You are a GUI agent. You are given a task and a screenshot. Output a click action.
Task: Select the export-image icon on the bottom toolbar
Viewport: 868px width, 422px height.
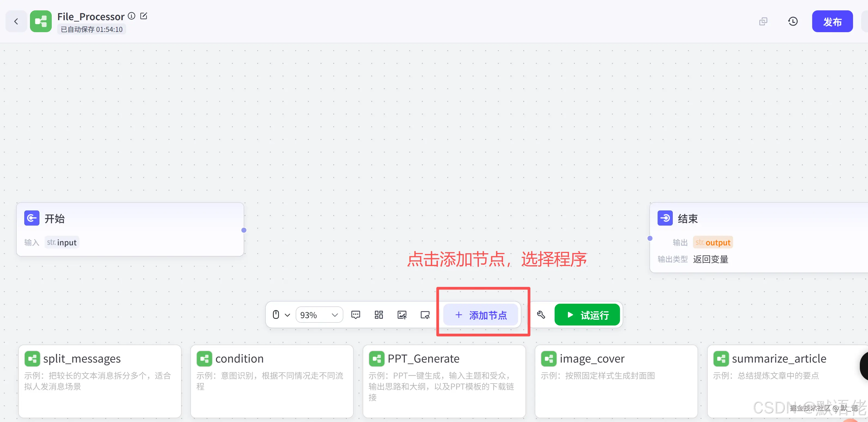pyautogui.click(x=401, y=314)
